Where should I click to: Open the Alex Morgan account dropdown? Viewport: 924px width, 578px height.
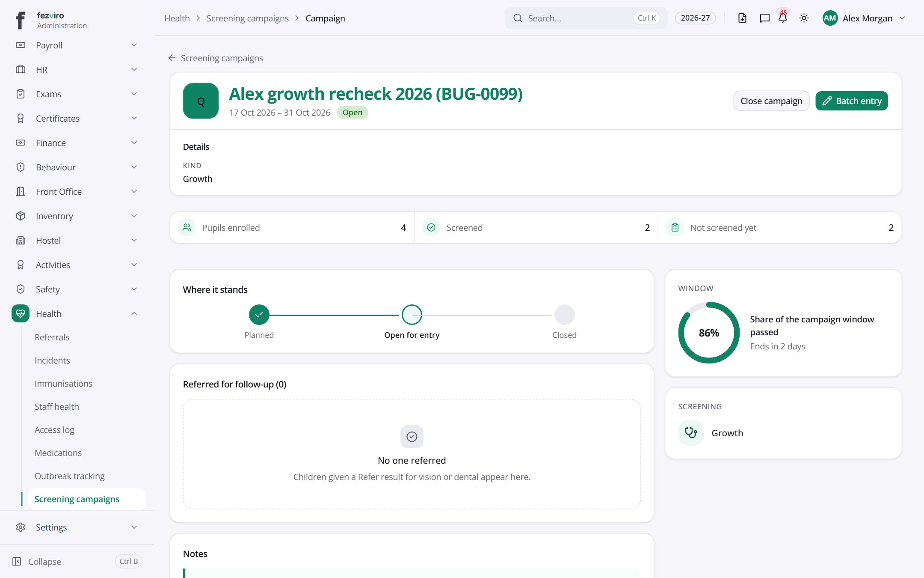864,18
